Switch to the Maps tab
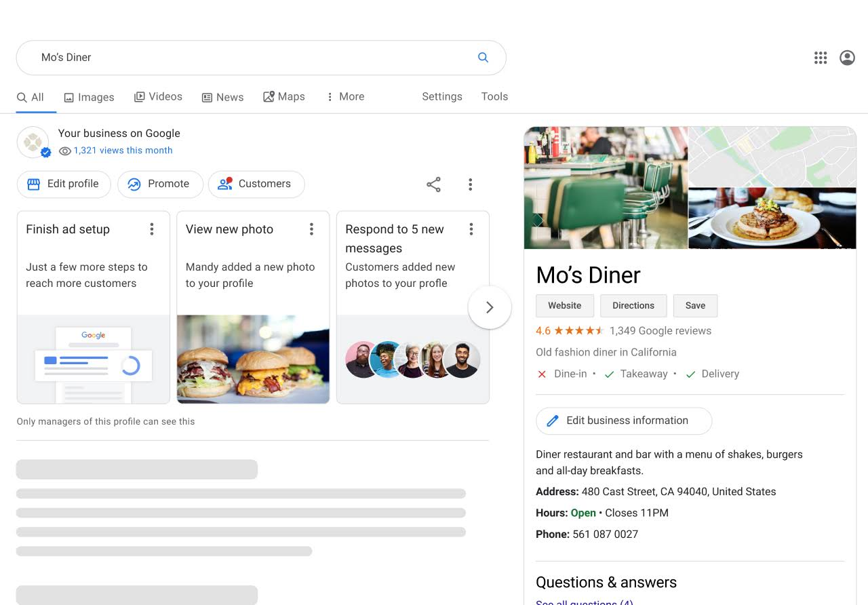 pyautogui.click(x=284, y=97)
